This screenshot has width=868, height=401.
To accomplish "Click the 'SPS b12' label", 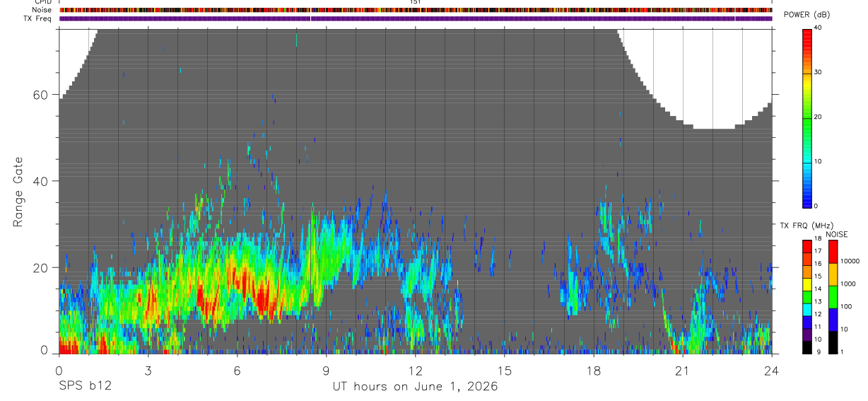I will pyautogui.click(x=85, y=386).
